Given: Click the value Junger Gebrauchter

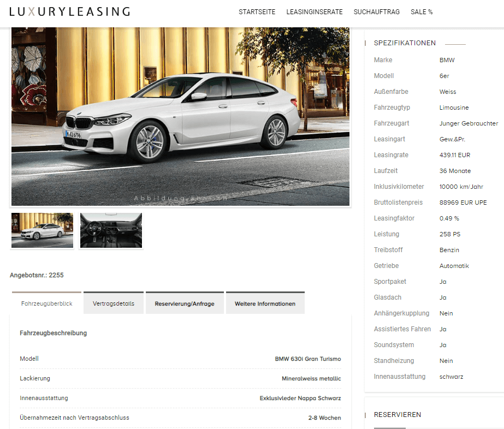Looking at the screenshot, I should click(469, 123).
